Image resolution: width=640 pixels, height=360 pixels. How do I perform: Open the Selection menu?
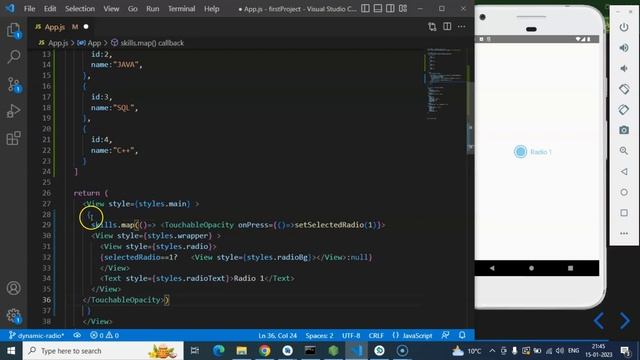coord(80,9)
